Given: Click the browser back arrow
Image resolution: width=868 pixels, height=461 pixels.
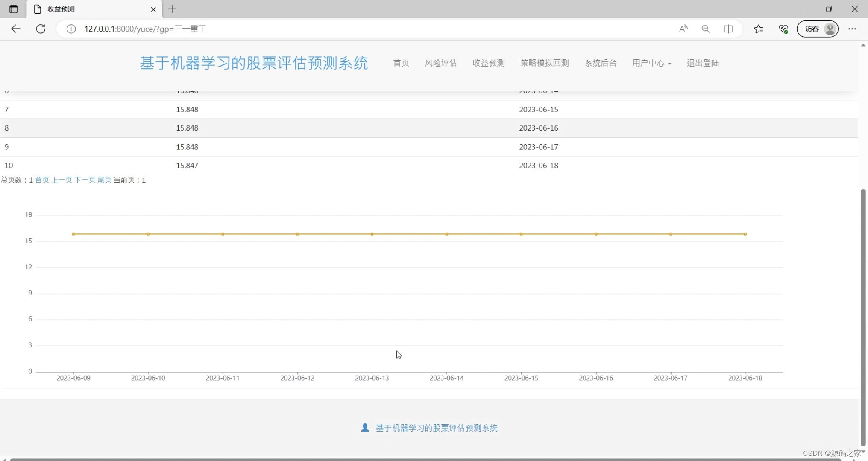Looking at the screenshot, I should [16, 29].
